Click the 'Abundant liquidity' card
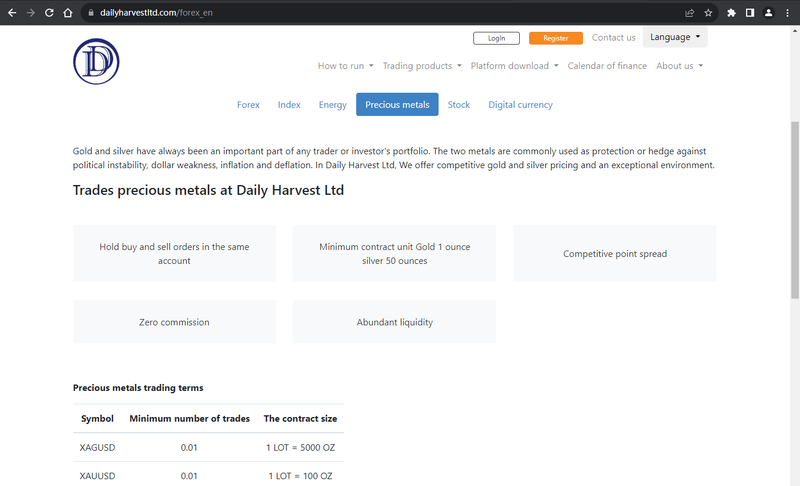800x486 pixels. coord(394,322)
